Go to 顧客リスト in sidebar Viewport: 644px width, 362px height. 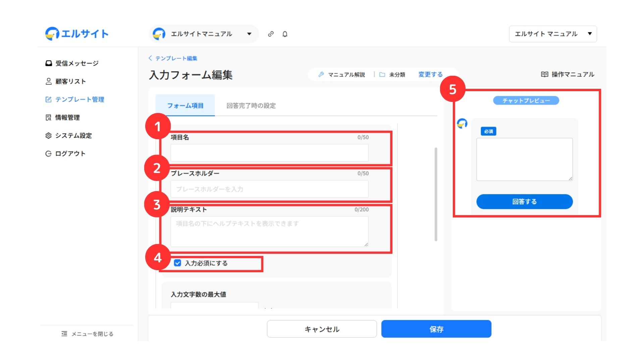pyautogui.click(x=66, y=81)
